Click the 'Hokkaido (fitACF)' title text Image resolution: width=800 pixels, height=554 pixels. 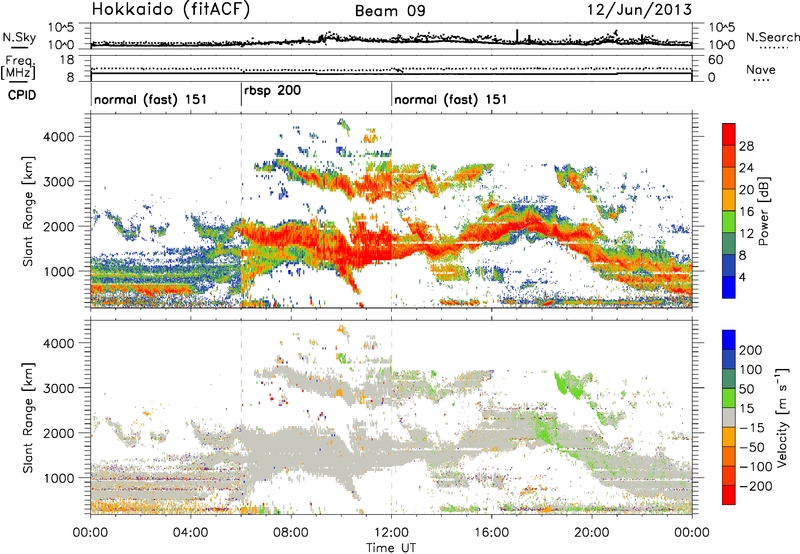(x=170, y=10)
